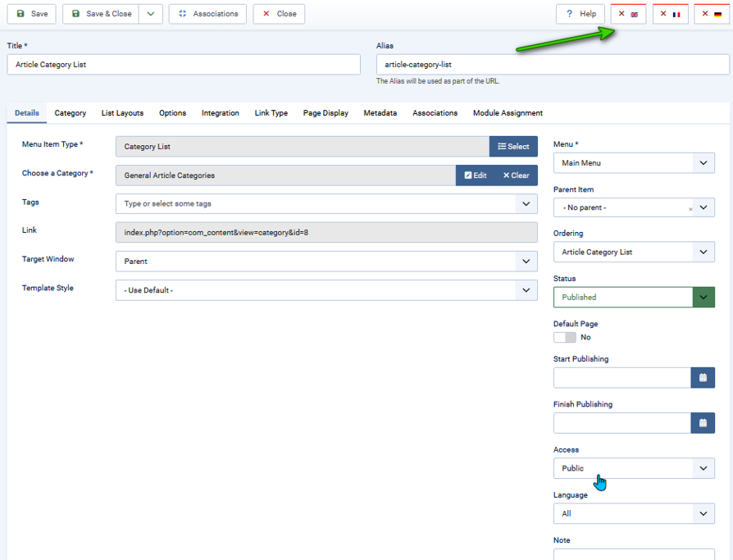Click Select for Menu Item Type
Screen dimensions: 733x560
pyautogui.click(x=513, y=147)
